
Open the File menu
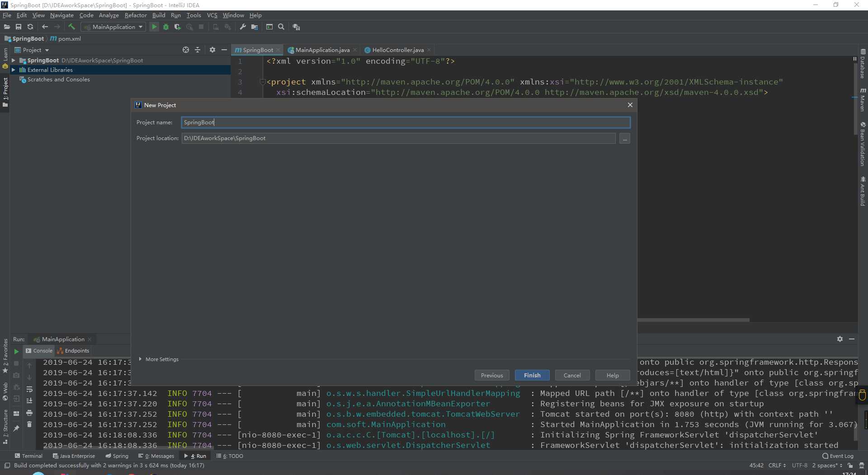pyautogui.click(x=7, y=15)
